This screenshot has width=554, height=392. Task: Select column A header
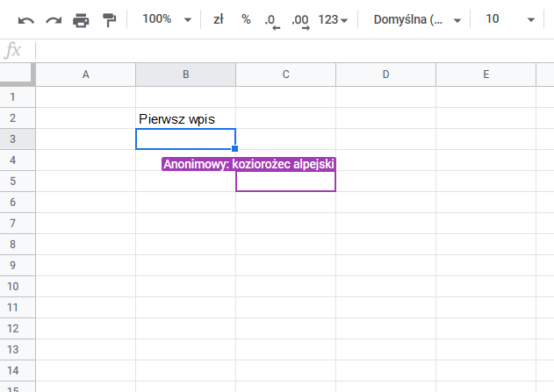click(85, 75)
